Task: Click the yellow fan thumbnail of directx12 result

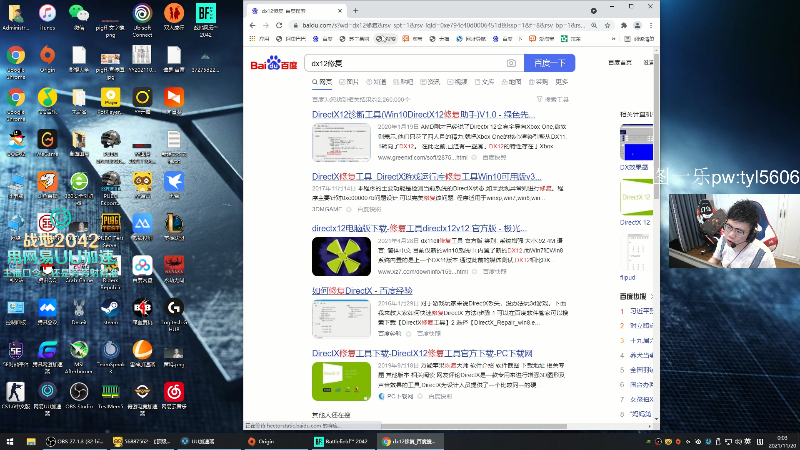Action: 341,256
